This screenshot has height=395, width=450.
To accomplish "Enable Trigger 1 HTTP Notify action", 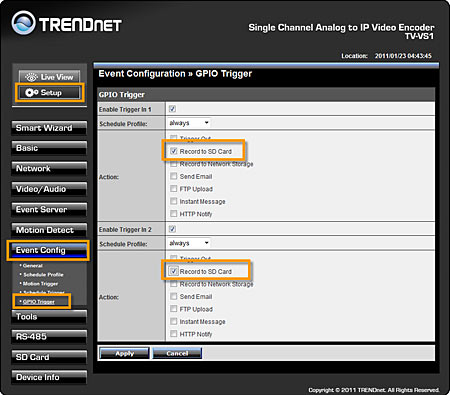I will point(173,214).
